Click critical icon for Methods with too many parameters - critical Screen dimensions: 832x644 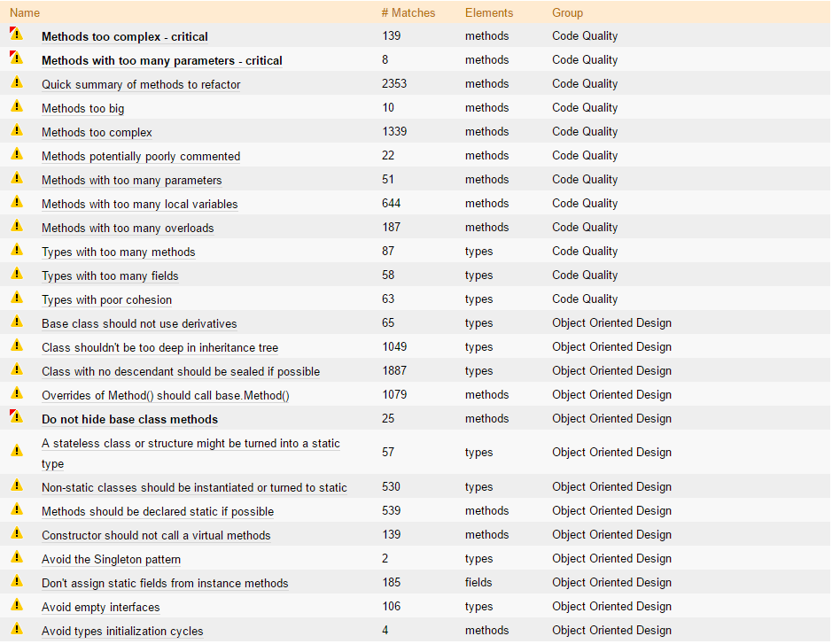(x=16, y=59)
